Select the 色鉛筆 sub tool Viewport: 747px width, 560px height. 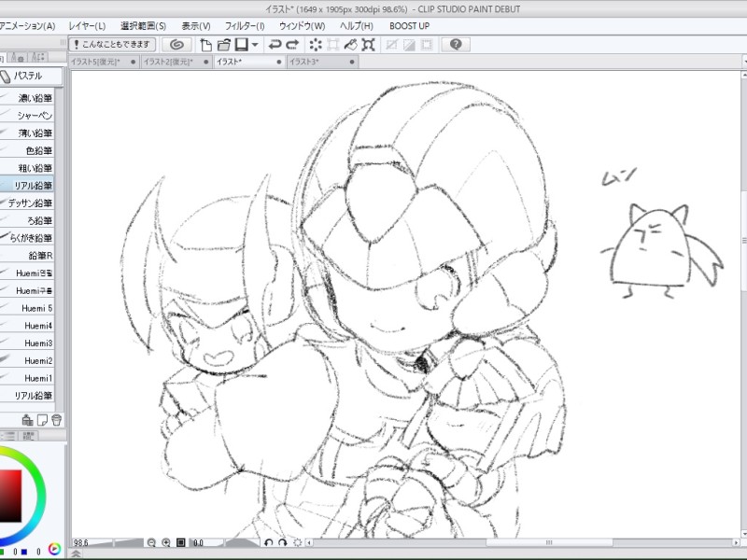pos(27,151)
